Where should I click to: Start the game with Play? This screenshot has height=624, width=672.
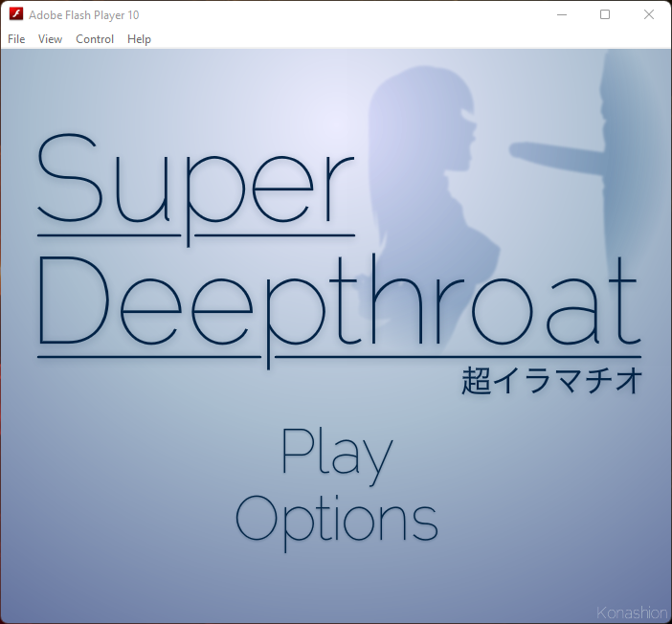337,456
